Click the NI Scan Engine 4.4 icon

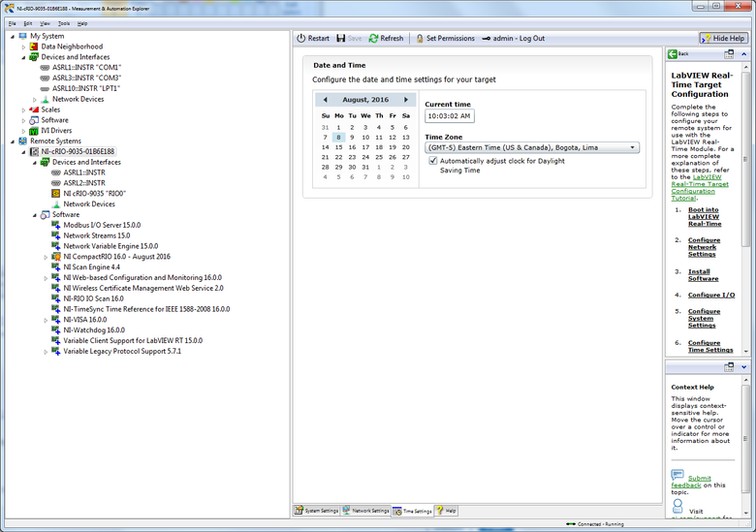pyautogui.click(x=56, y=266)
